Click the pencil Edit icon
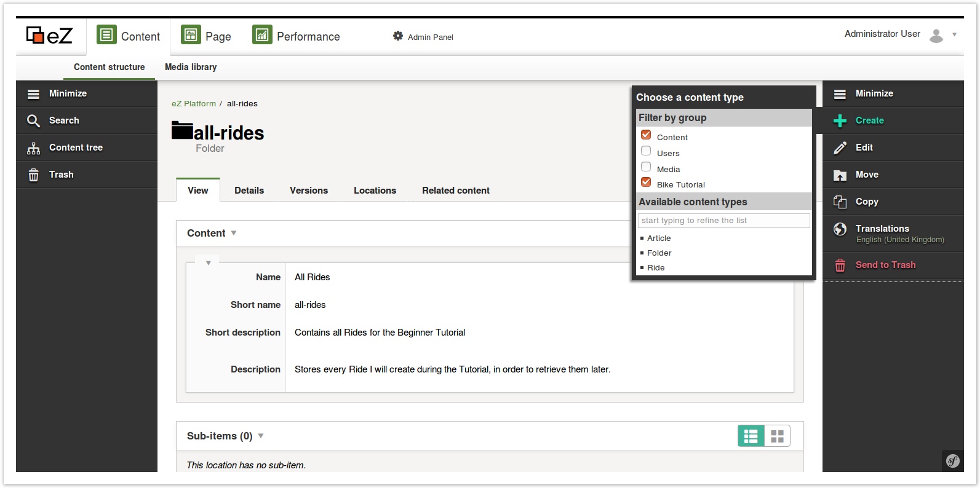The image size is (980, 488). tap(840, 148)
